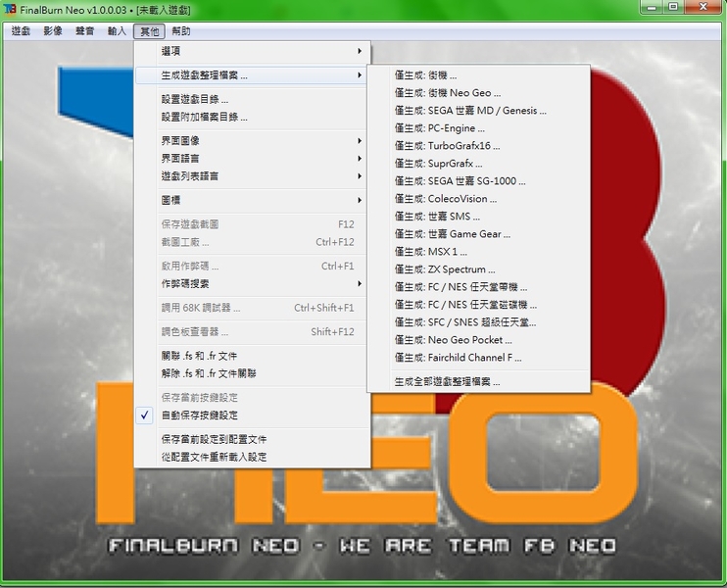Viewport: 727px width, 588px height.
Task: Generate dat for ZX Spectrum
Action: point(478,269)
